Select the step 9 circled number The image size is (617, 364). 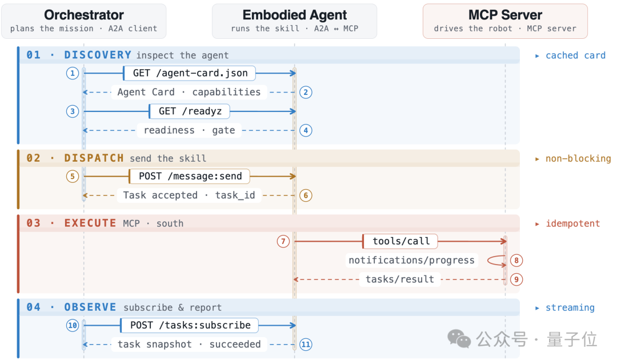(516, 279)
